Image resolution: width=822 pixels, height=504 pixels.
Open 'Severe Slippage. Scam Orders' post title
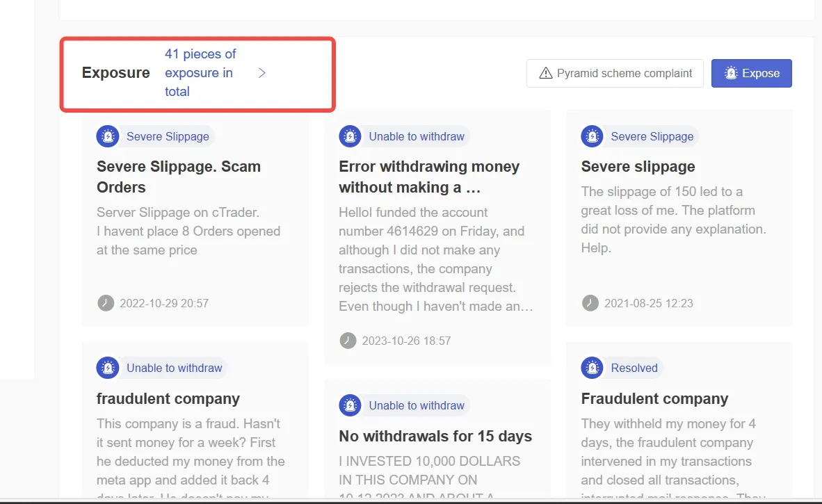(178, 177)
